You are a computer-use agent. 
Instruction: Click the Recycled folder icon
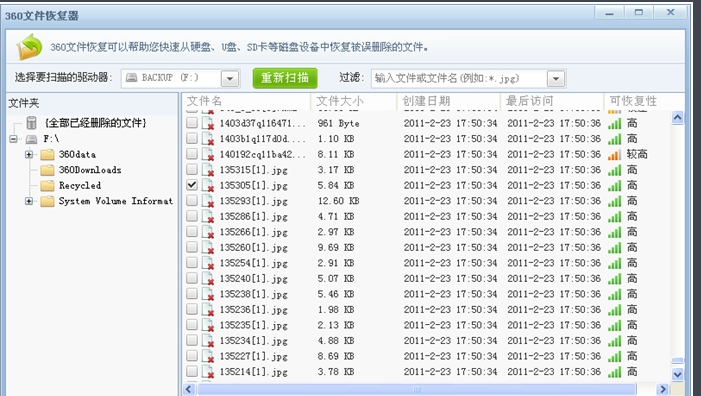[x=47, y=185]
